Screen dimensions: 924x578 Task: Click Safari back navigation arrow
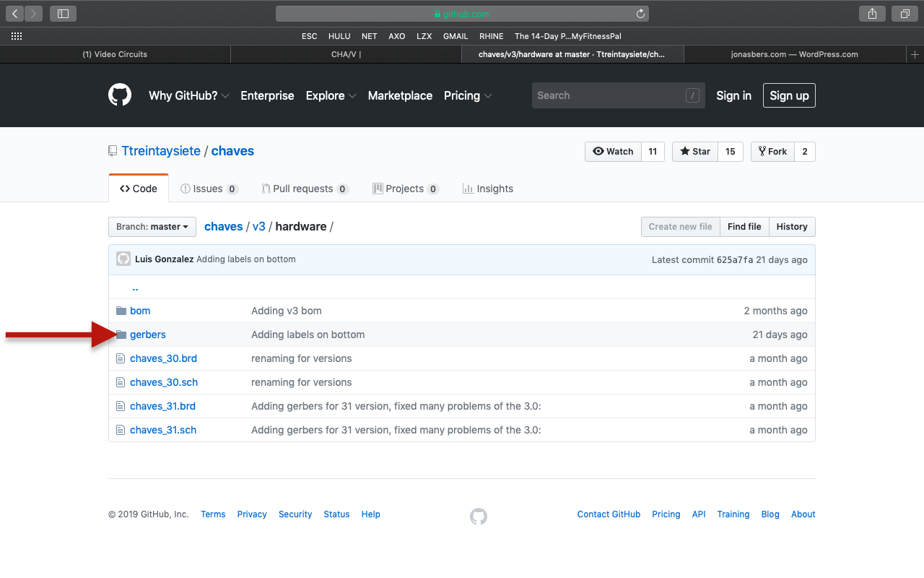[15, 14]
